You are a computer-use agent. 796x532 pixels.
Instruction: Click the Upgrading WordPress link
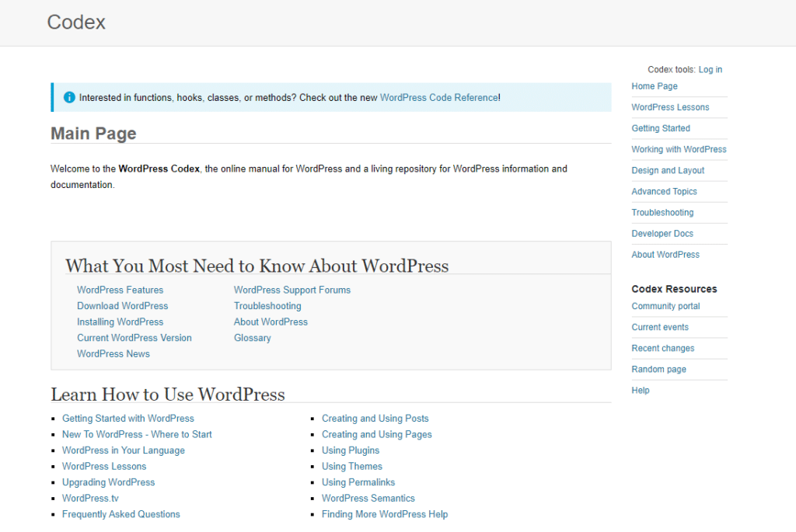[108, 482]
